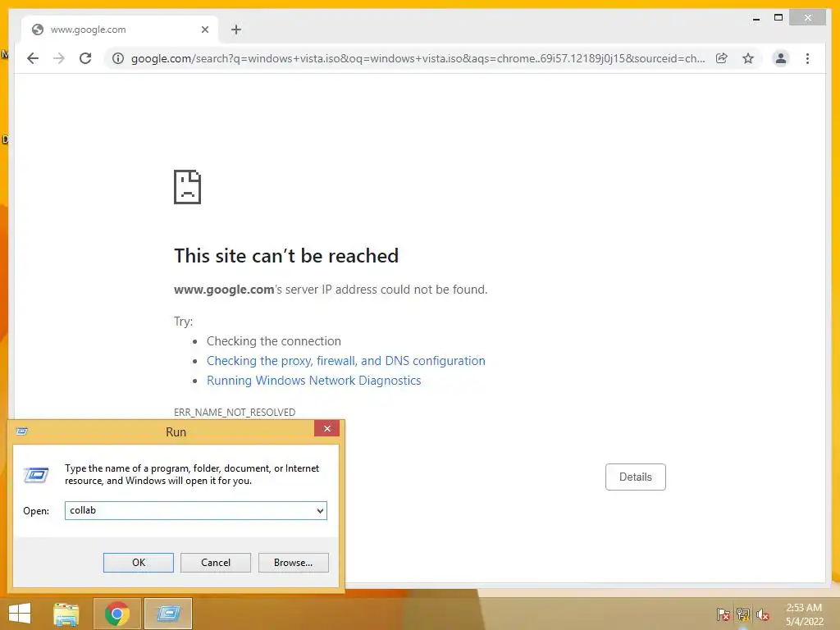This screenshot has height=630, width=840.
Task: Switch to Chrome on the taskbar
Action: click(x=117, y=614)
